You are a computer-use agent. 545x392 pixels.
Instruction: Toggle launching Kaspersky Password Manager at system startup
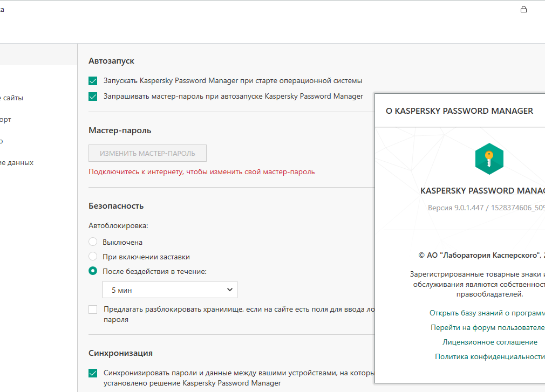tap(93, 81)
